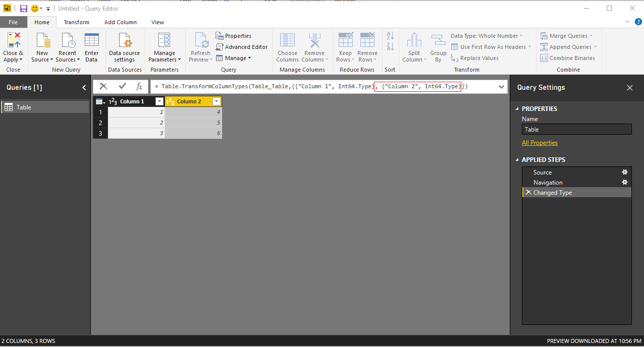The width and height of the screenshot is (644, 347).
Task: Sort descending with the Z-A icon
Action: tap(390, 47)
